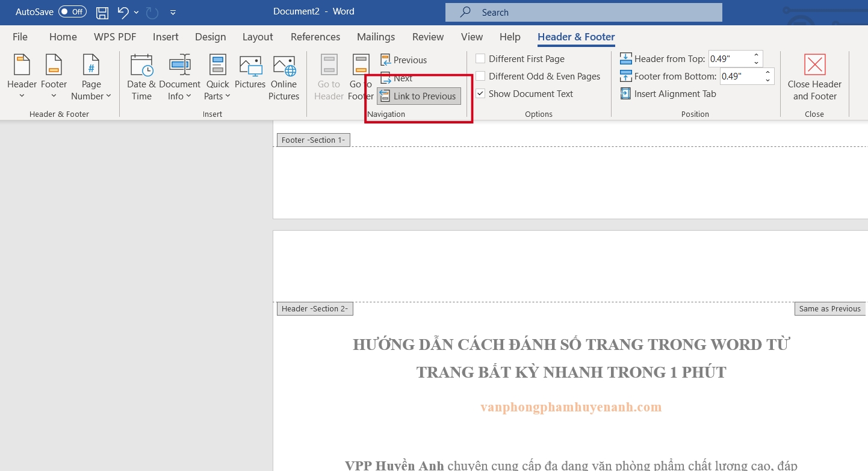Open the Footer gallery button
This screenshot has width=868, height=471.
pyautogui.click(x=54, y=76)
